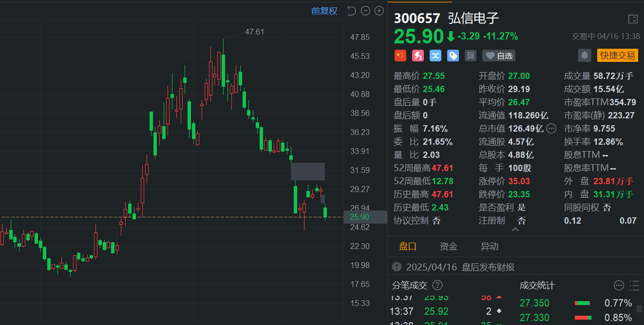Click the 跌停价 23.35 value

click(x=519, y=194)
